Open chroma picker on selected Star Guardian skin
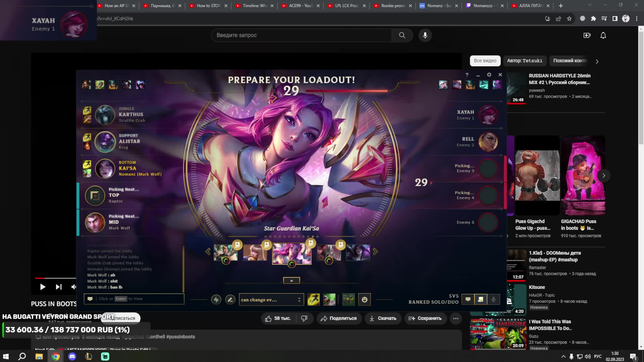The width and height of the screenshot is (644, 362). (x=291, y=264)
